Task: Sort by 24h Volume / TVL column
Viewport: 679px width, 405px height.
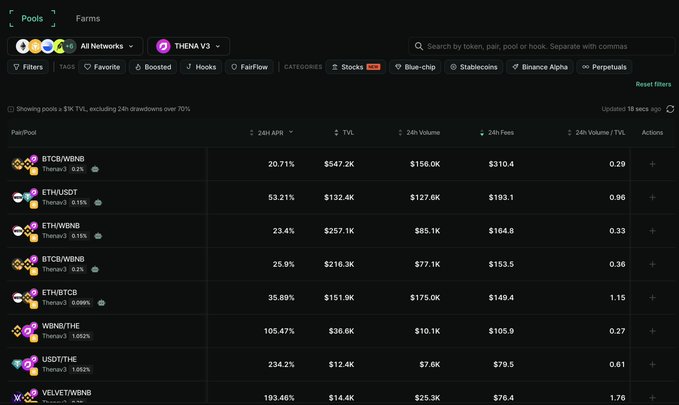Action: point(596,133)
